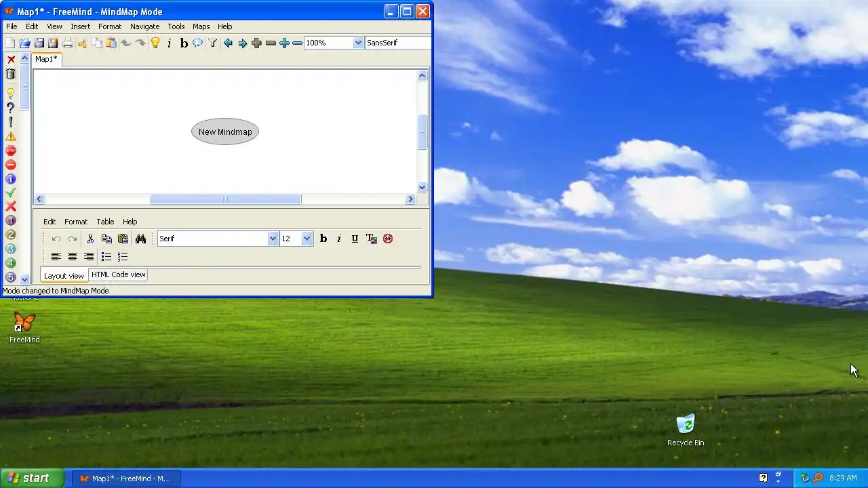The height and width of the screenshot is (488, 868).
Task: Click the icon bar scroll-up arrow
Action: 25,59
